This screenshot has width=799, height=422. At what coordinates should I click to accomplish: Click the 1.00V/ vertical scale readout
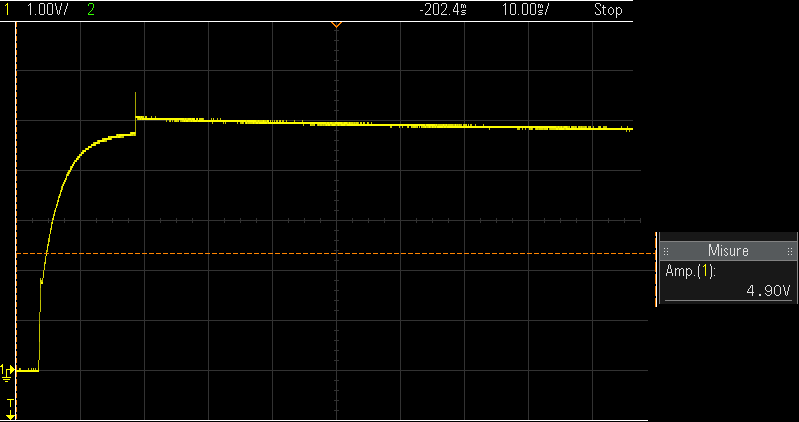coord(47,10)
